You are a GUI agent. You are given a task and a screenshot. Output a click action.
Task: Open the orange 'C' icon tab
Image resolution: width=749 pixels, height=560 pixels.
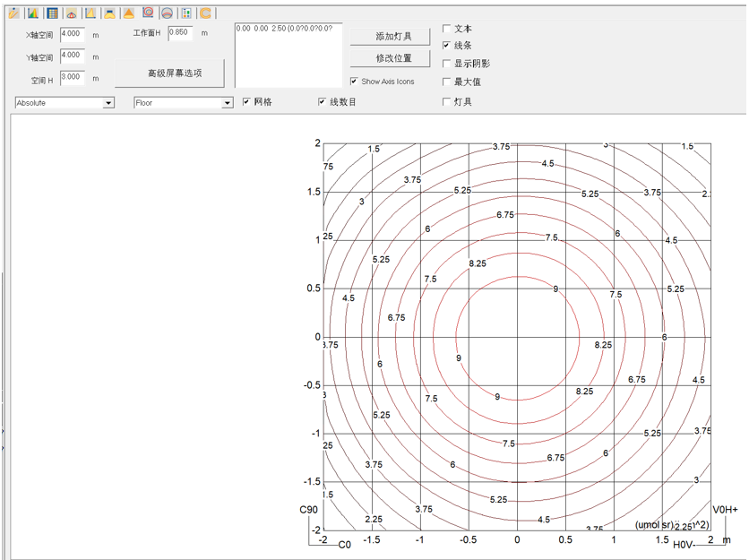tap(205, 13)
